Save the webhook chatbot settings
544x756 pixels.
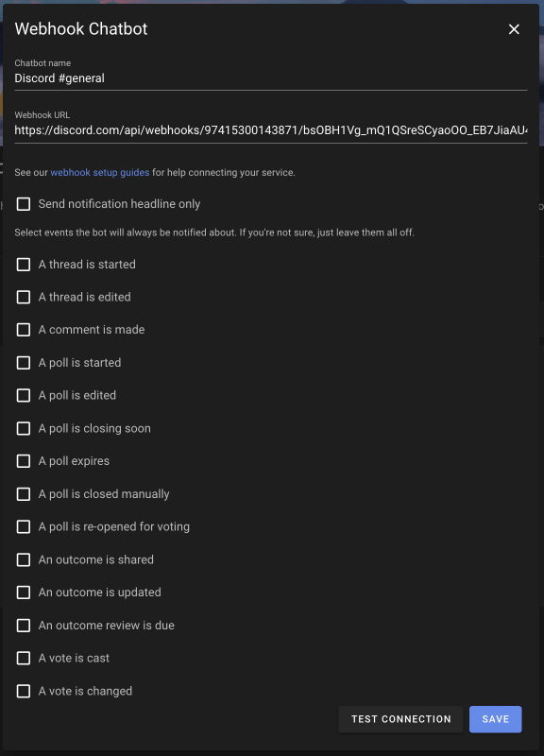(495, 719)
